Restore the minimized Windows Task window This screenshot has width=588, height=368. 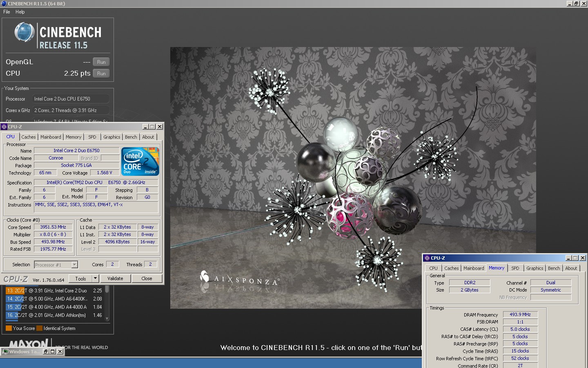[45, 352]
